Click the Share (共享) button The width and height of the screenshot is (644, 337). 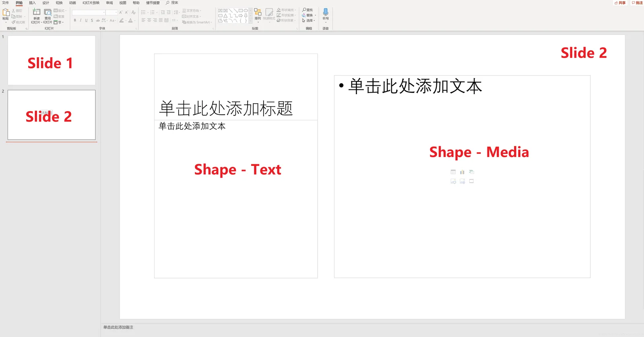pos(620,3)
